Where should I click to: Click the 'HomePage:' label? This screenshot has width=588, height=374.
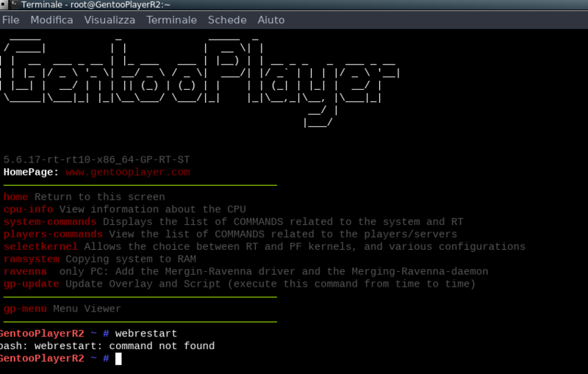click(x=31, y=172)
